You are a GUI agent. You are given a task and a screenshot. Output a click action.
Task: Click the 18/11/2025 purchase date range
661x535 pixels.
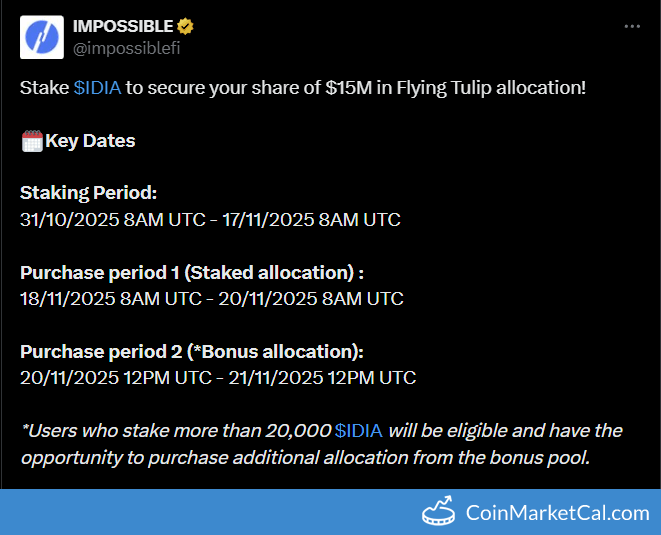212,298
